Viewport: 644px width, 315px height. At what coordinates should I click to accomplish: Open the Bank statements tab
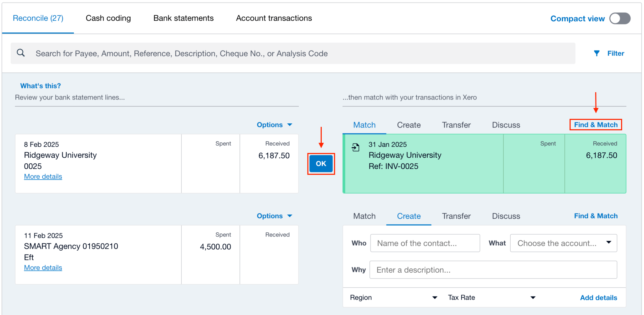(x=183, y=18)
